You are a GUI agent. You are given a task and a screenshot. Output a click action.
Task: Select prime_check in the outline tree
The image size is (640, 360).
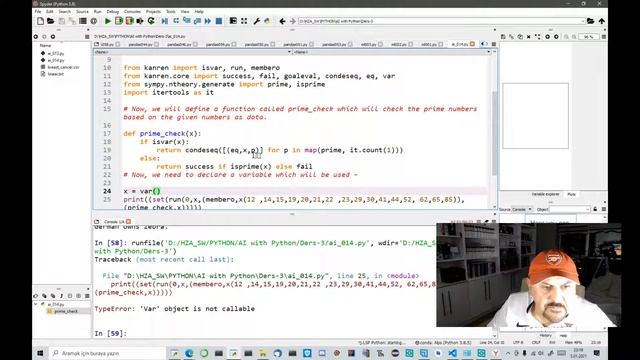click(x=66, y=311)
